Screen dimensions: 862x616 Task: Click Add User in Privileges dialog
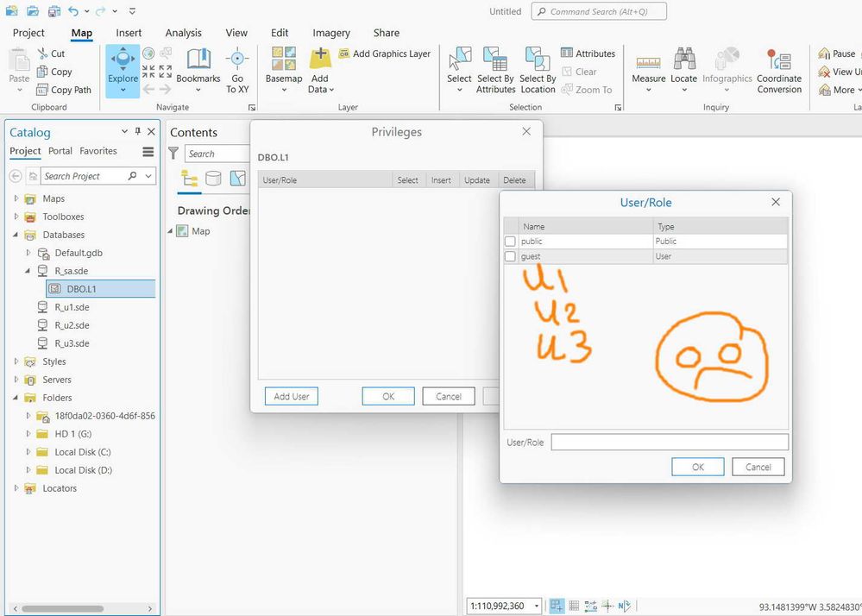point(292,396)
